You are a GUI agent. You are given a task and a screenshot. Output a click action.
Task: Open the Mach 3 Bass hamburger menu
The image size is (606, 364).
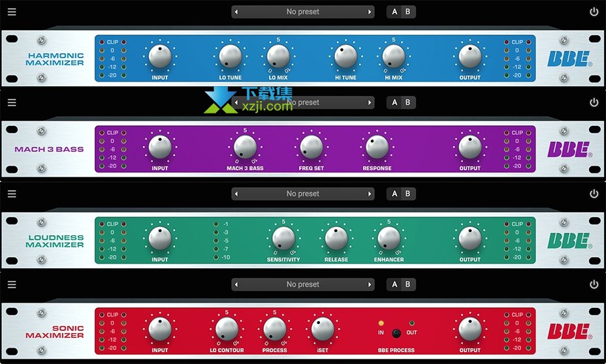12,102
